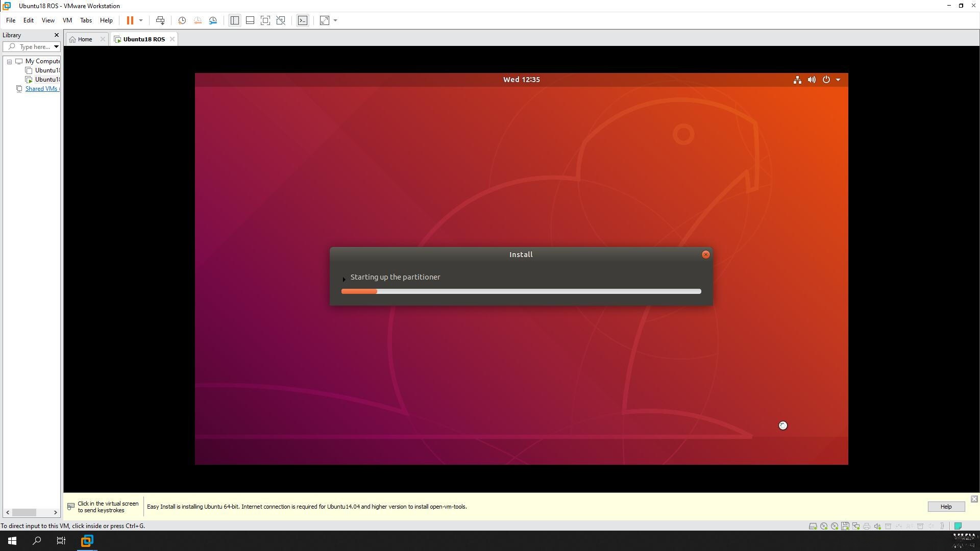Click the installer progress bar
The height and width of the screenshot is (551, 980).
[521, 291]
